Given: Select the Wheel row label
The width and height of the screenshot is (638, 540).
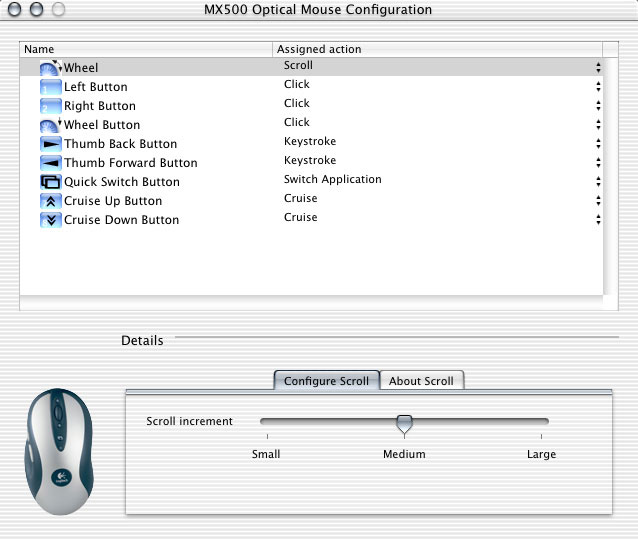Looking at the screenshot, I should pyautogui.click(x=81, y=68).
